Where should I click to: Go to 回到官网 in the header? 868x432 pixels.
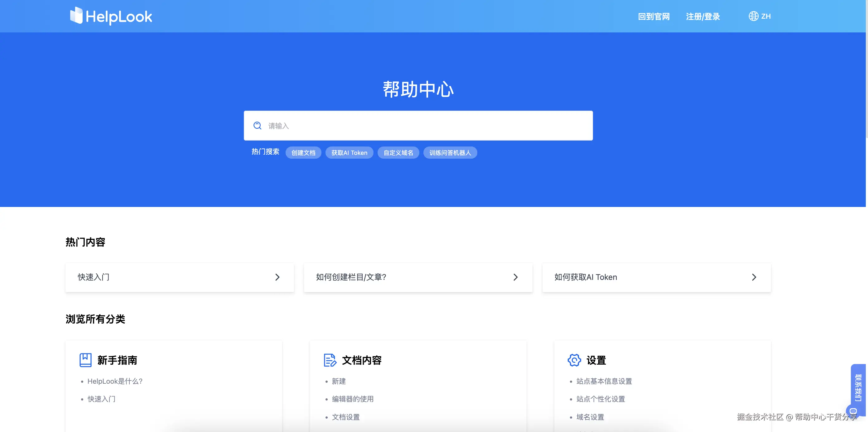point(654,17)
